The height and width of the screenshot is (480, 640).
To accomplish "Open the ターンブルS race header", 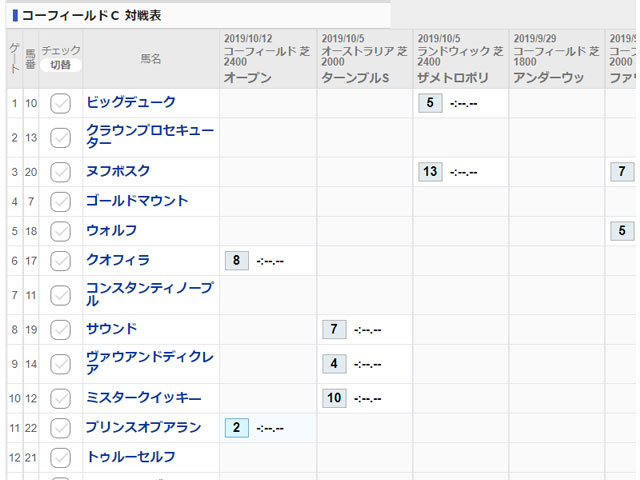I will tap(355, 78).
